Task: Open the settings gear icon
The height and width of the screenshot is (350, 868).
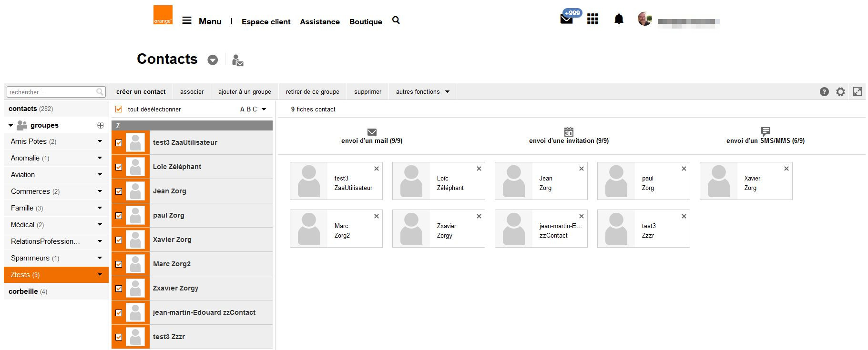Action: [840, 92]
